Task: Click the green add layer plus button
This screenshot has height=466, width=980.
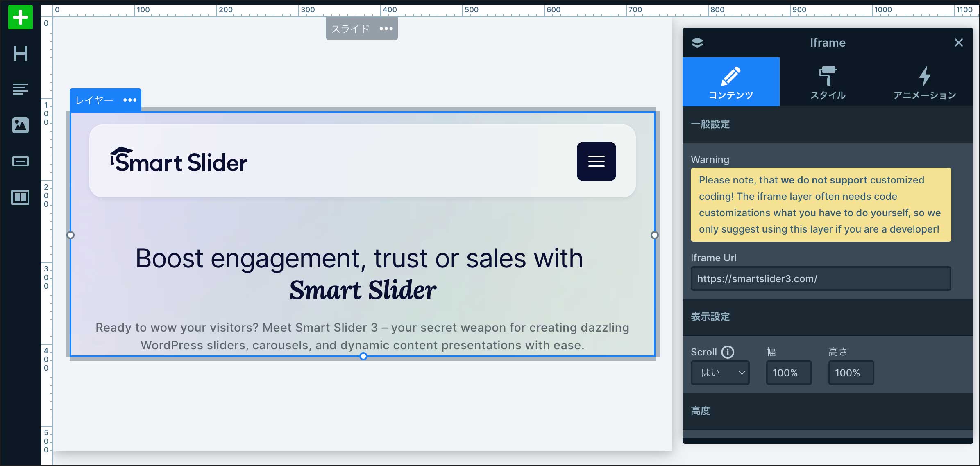Action: (20, 18)
